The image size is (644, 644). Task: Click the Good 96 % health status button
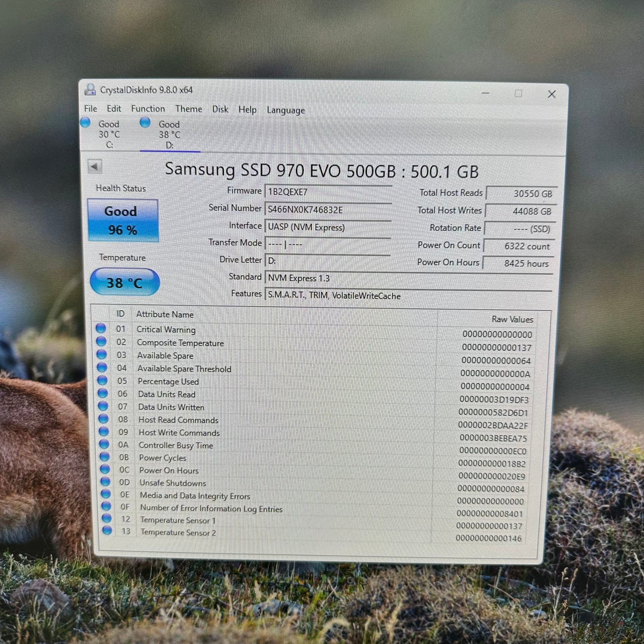(x=123, y=220)
